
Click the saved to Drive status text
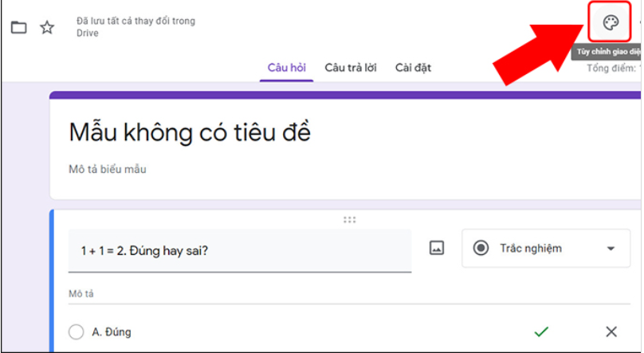point(136,26)
